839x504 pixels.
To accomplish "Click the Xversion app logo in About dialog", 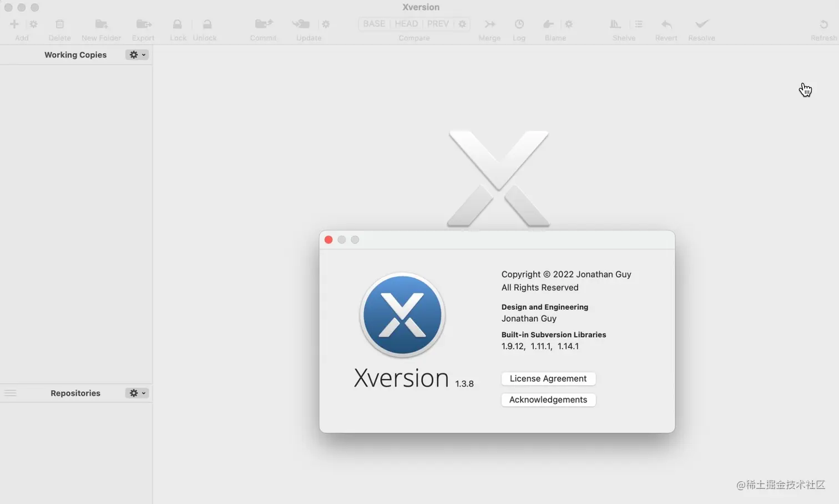I will [x=402, y=315].
